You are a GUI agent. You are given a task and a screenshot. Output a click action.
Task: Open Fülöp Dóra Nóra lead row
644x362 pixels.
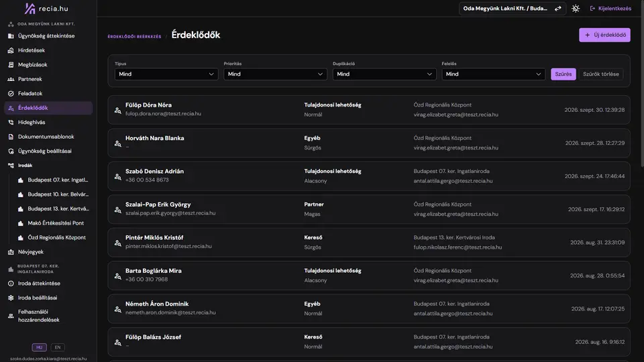point(369,110)
